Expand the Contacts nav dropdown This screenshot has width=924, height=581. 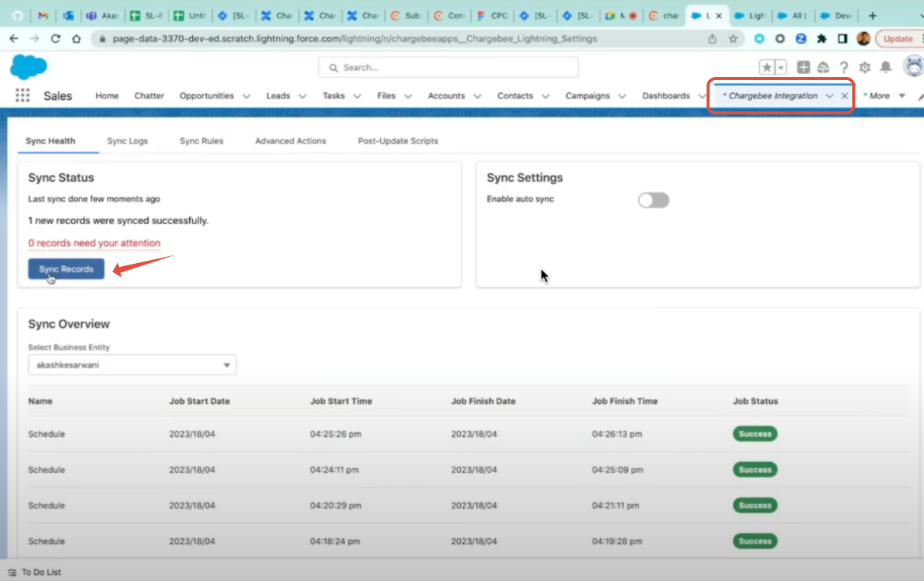[546, 96]
